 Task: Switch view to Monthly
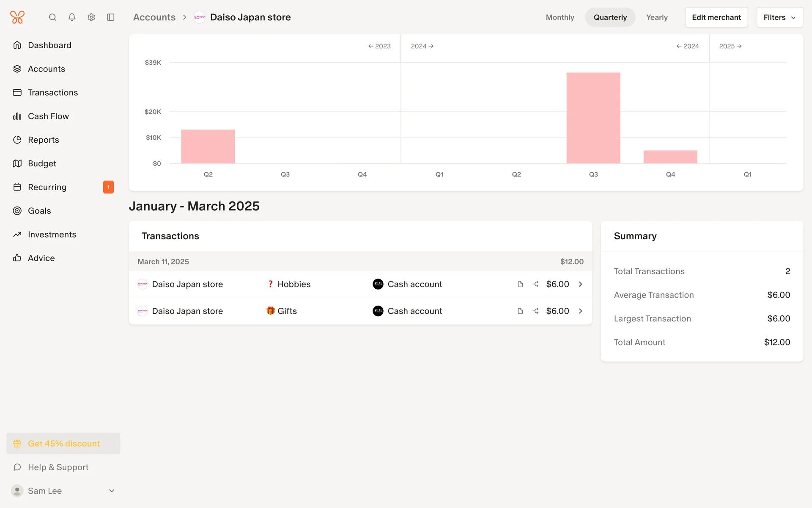click(x=560, y=17)
